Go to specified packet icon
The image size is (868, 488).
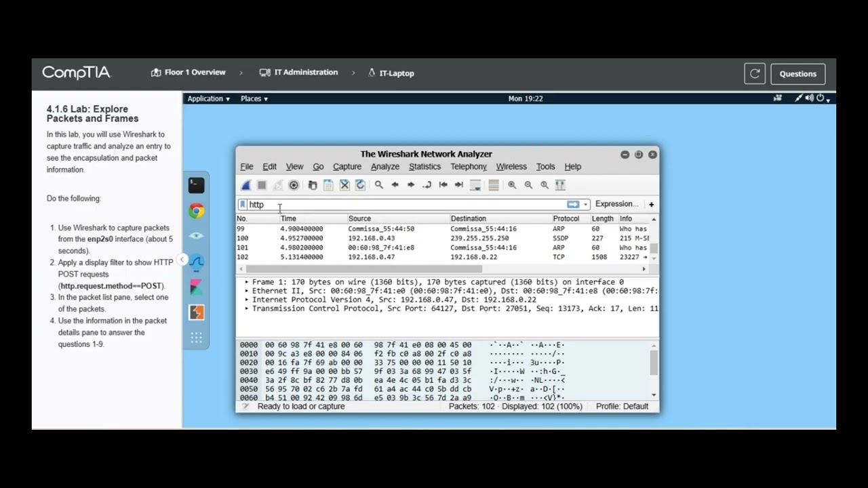click(x=427, y=185)
